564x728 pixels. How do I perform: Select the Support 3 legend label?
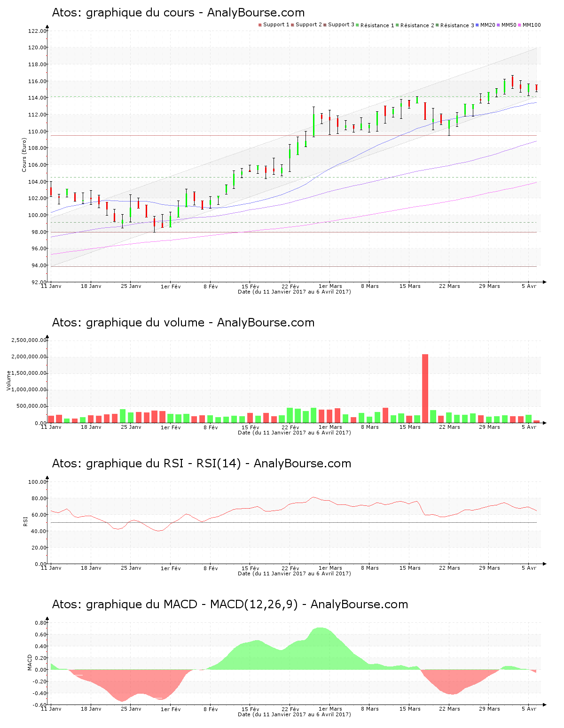click(x=341, y=25)
